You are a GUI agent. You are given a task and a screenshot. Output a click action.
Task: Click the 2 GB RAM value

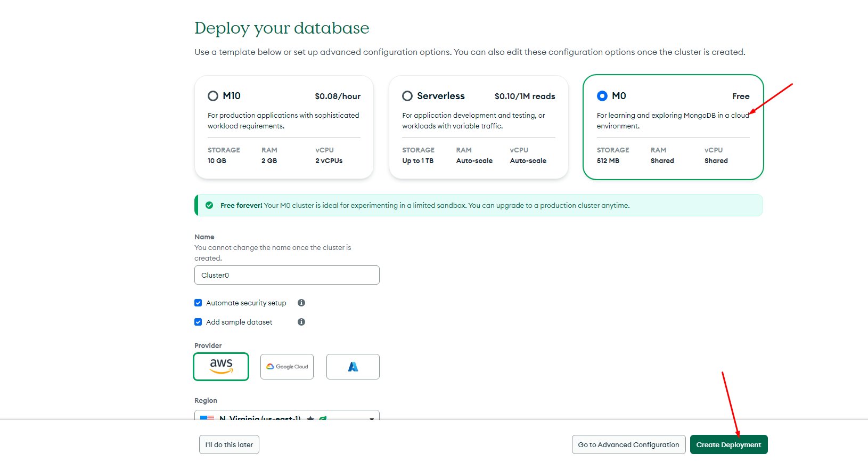tap(269, 160)
